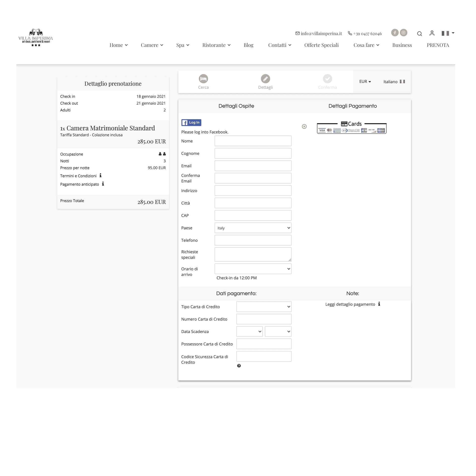Click the Possessore Carta di Credito field
This screenshot has width=476, height=476.
click(x=264, y=344)
